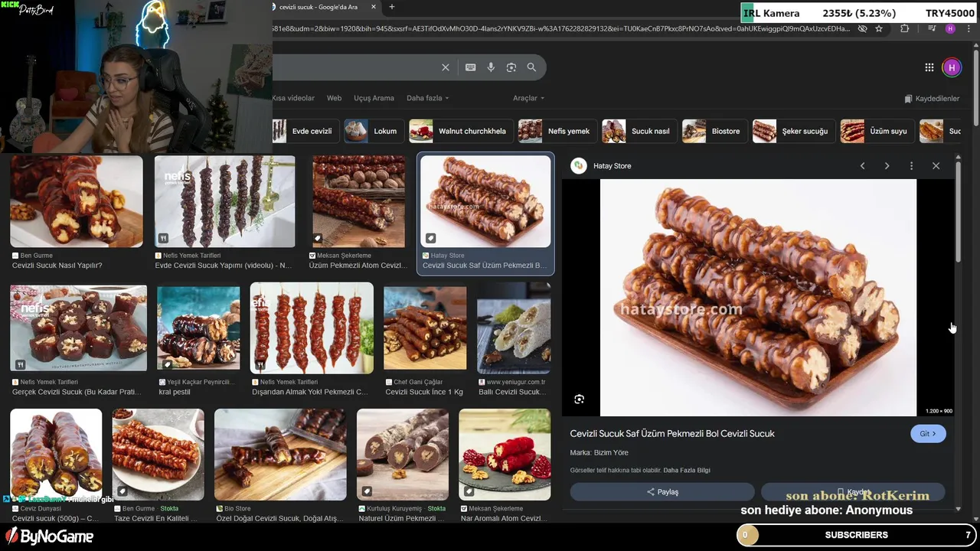Open 'Gerçek Cevizli Sucuk' Nefis Yemek thumbnail
The image size is (980, 551).
[78, 328]
